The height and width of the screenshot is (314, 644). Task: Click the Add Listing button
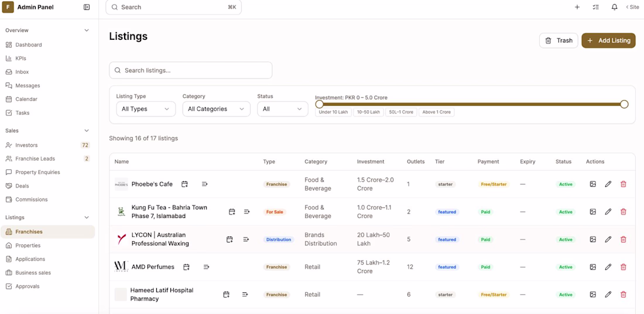608,40
